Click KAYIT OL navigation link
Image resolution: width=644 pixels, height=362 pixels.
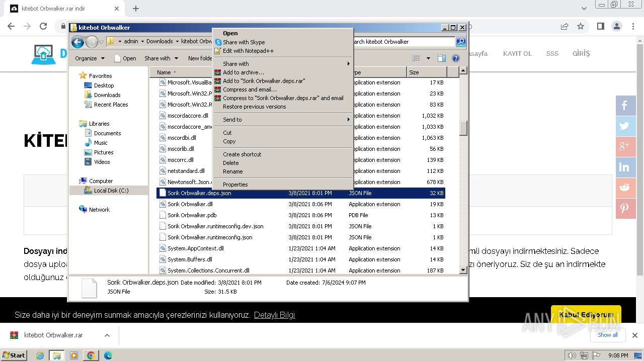click(517, 53)
